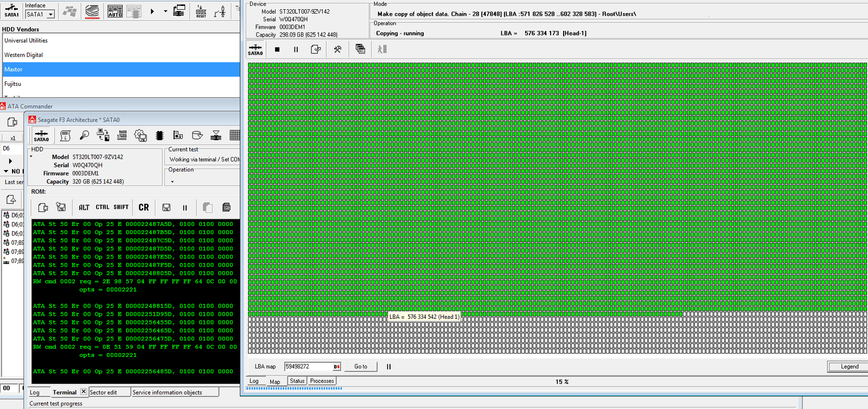Stop the copy task

point(277,49)
